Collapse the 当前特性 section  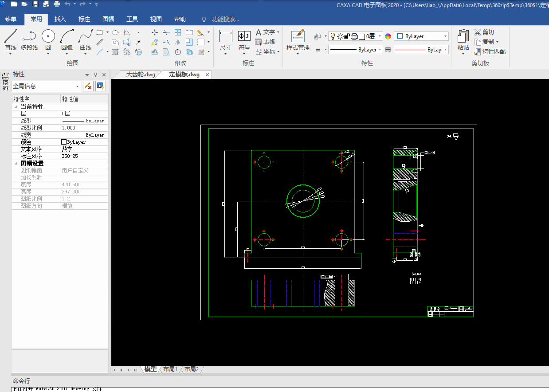(x=16, y=107)
